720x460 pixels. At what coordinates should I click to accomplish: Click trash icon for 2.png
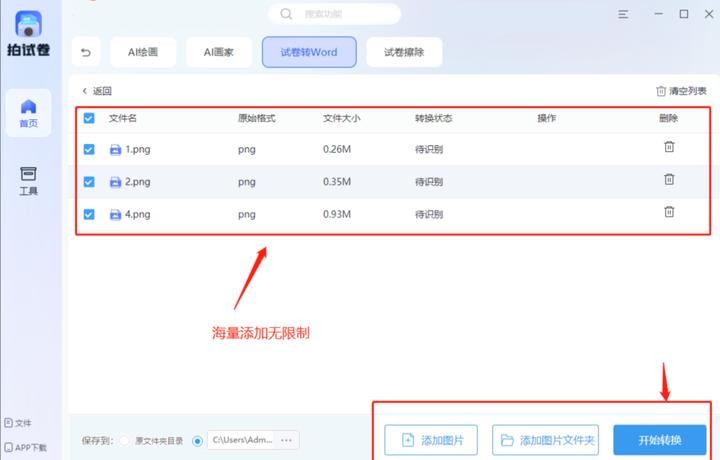coord(669,180)
